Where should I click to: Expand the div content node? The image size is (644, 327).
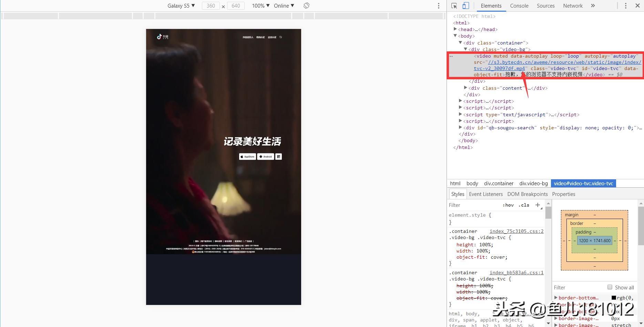point(466,88)
